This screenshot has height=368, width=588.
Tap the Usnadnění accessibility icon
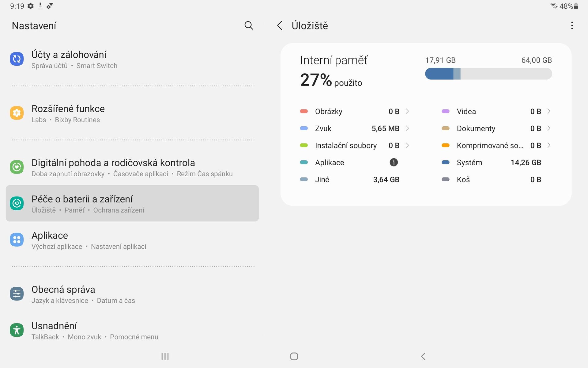coord(17,330)
